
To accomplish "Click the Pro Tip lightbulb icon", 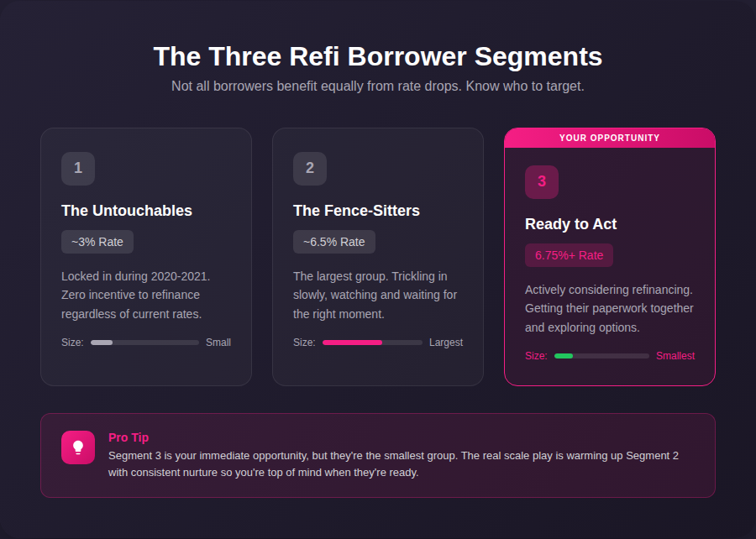I will [78, 447].
